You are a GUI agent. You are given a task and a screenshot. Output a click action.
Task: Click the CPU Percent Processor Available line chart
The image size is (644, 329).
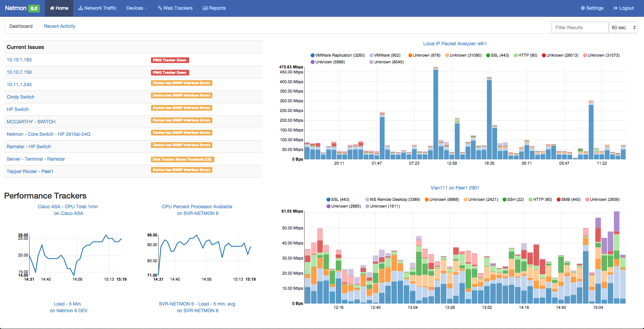(x=205, y=256)
